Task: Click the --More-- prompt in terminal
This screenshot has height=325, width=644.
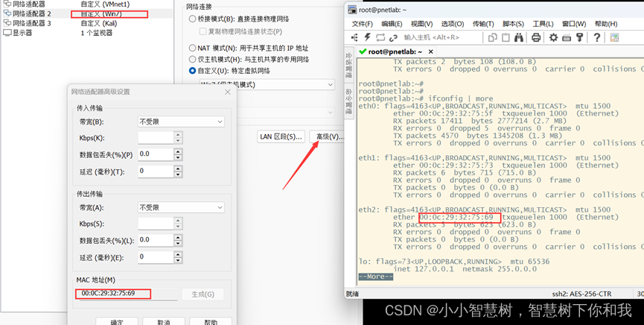Action: tap(375, 277)
